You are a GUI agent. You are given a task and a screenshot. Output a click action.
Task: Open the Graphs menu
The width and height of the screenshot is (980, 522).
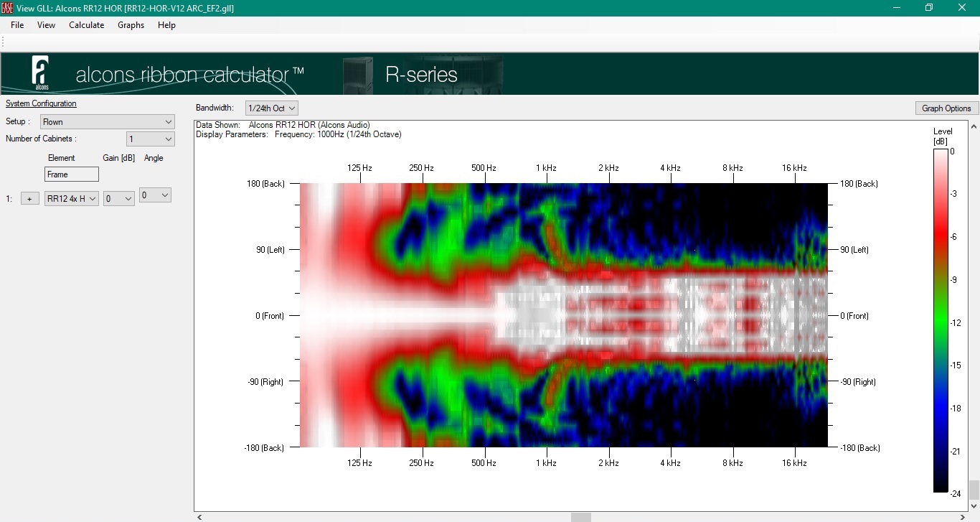131,25
